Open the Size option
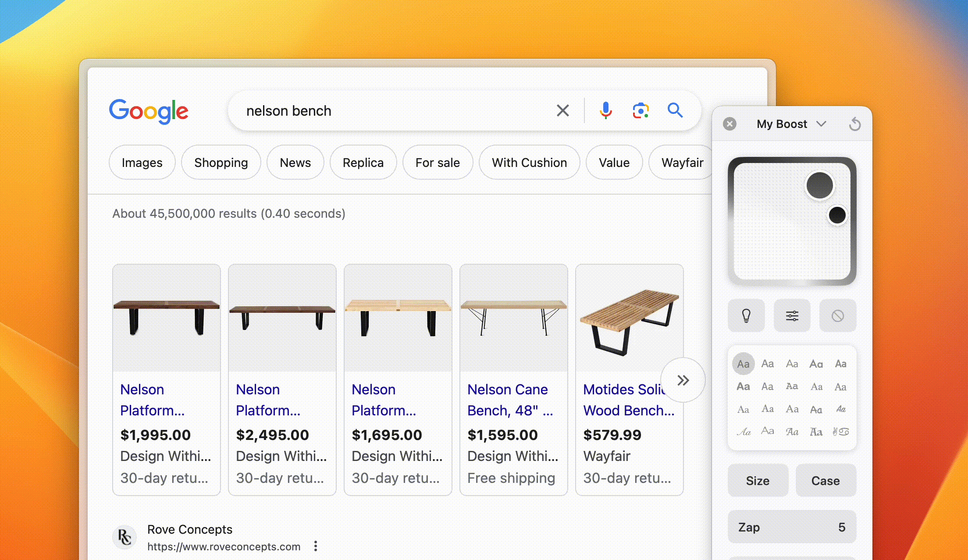 (758, 481)
